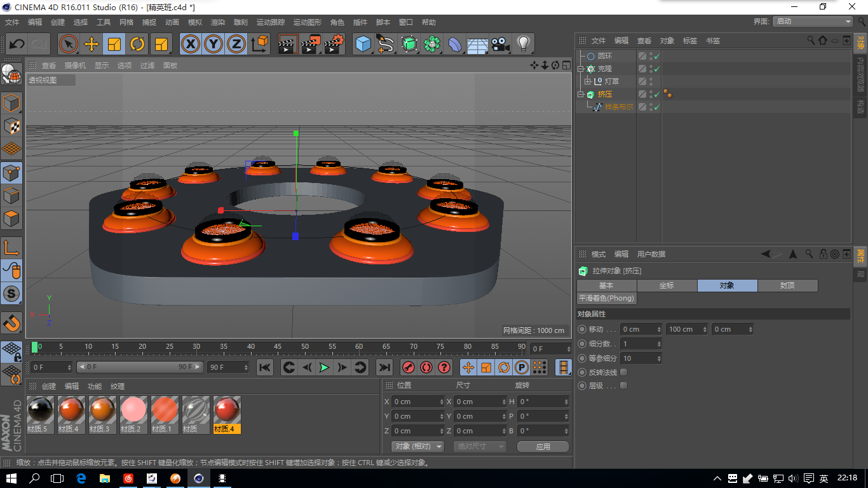Add a Camera object from toolbar
The image size is (868, 488).
pos(500,44)
